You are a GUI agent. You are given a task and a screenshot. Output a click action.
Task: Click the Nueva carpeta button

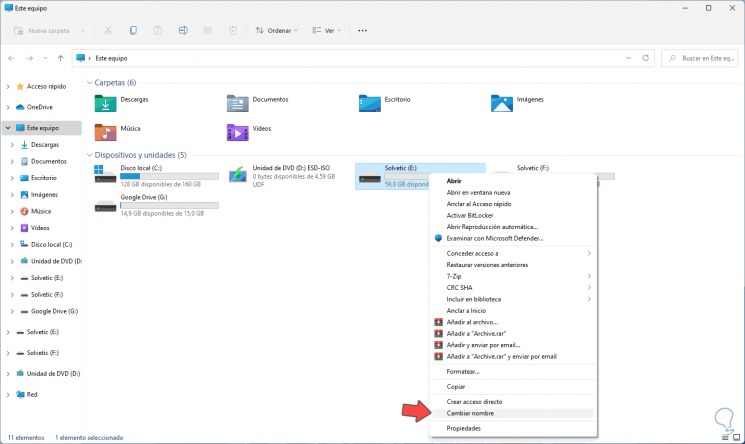(42, 30)
